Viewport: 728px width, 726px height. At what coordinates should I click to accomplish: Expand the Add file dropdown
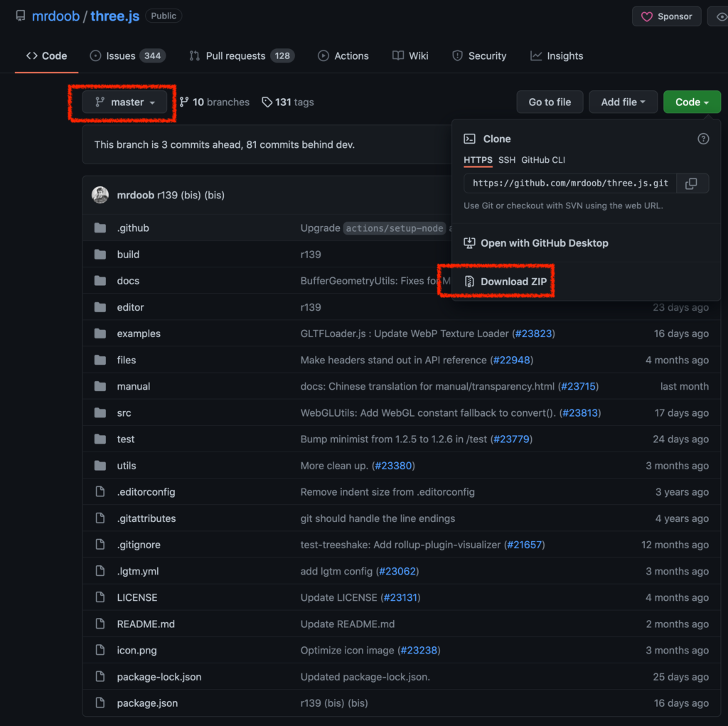(x=623, y=102)
